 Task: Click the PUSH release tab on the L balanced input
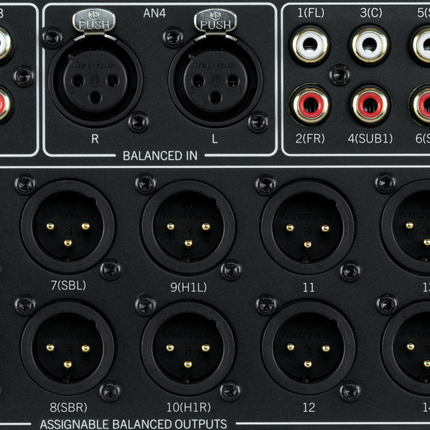(x=215, y=21)
